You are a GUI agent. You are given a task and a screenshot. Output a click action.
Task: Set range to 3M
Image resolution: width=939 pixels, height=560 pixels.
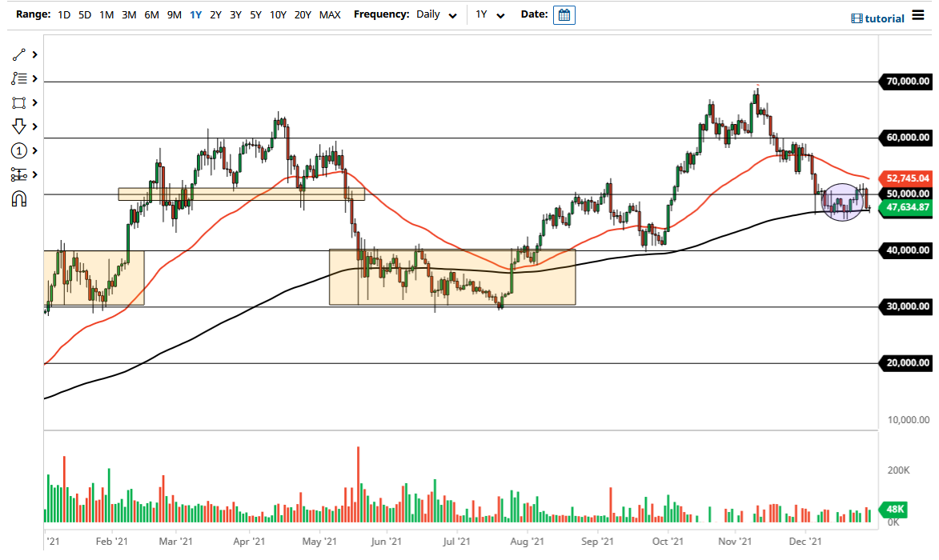coord(129,15)
